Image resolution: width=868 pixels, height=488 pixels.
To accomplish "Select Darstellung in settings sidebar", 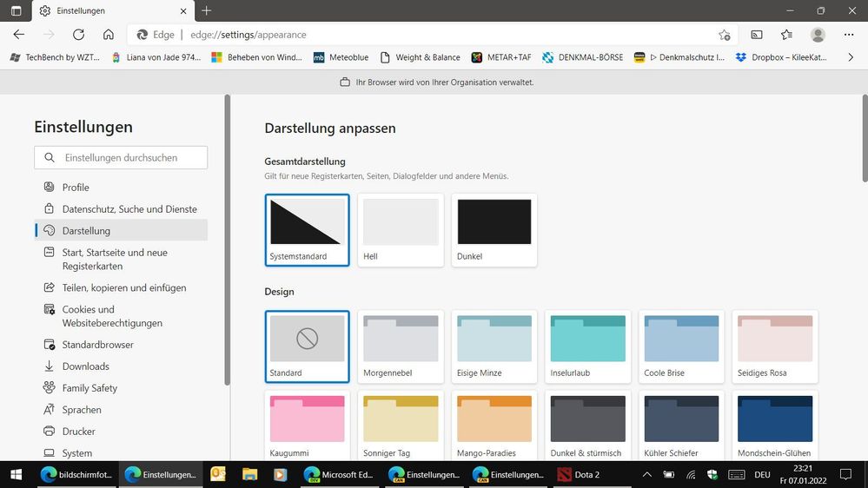I will (x=122, y=231).
